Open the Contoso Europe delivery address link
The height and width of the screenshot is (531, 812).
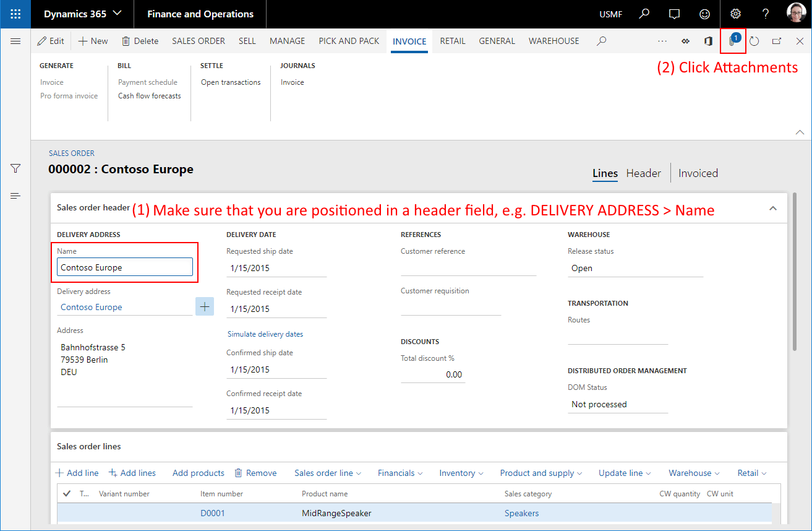(x=92, y=307)
